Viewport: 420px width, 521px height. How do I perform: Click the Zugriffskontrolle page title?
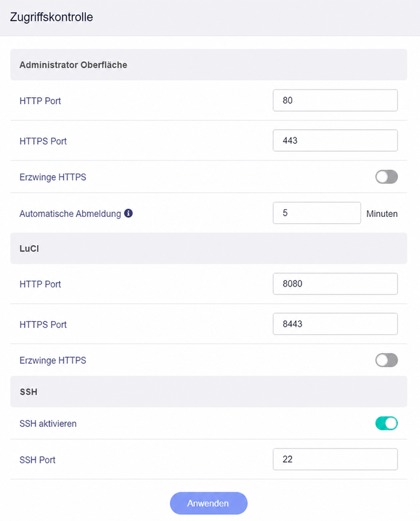point(51,17)
